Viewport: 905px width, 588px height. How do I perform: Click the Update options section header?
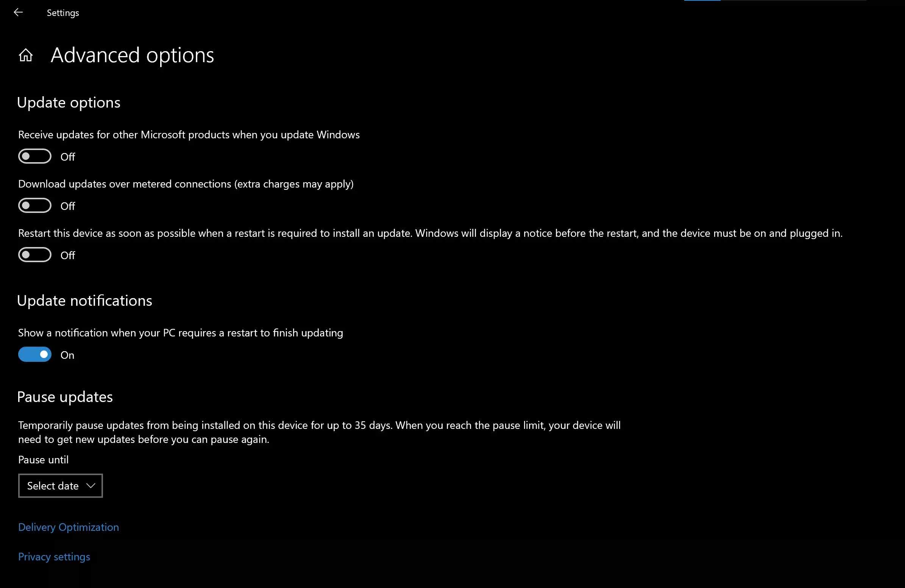click(69, 102)
